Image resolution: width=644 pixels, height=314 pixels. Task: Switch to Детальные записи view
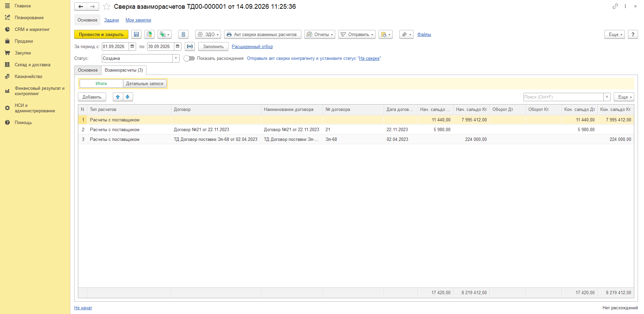point(145,83)
